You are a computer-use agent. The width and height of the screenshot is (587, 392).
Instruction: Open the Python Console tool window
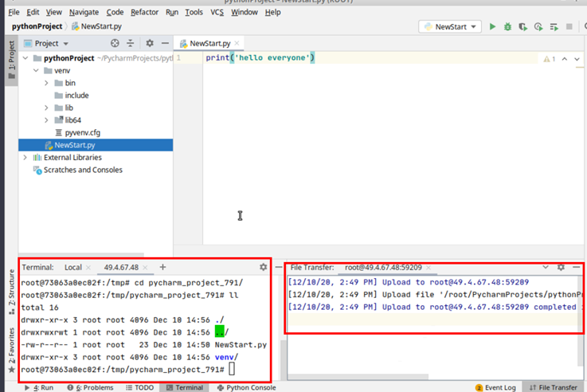(246, 387)
